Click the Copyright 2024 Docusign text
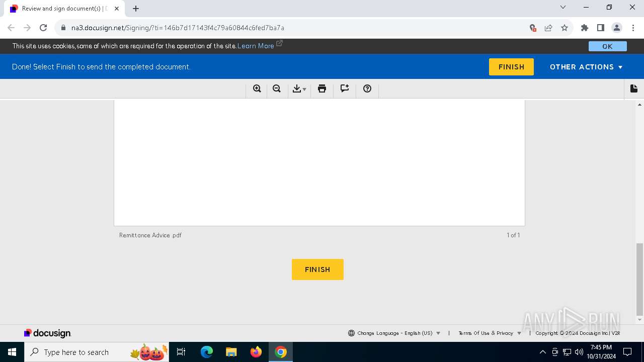Image resolution: width=644 pixels, height=362 pixels. click(578, 333)
